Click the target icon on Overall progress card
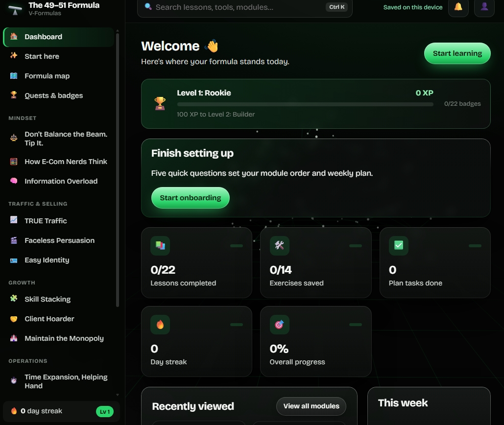 pos(279,325)
